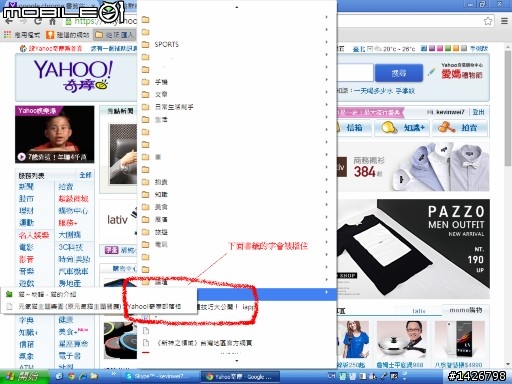Click the 電影 service link
Image resolution: width=512 pixels, height=384 pixels.
pos(26,247)
